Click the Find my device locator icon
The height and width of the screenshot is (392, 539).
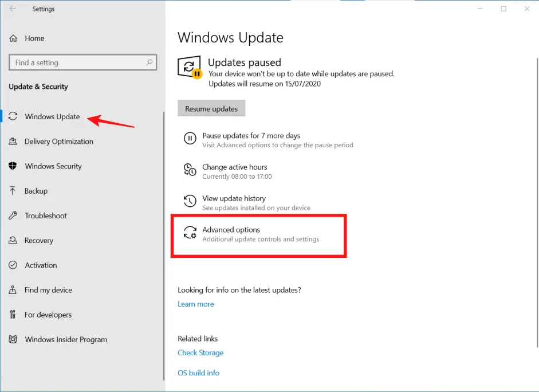pyautogui.click(x=13, y=289)
